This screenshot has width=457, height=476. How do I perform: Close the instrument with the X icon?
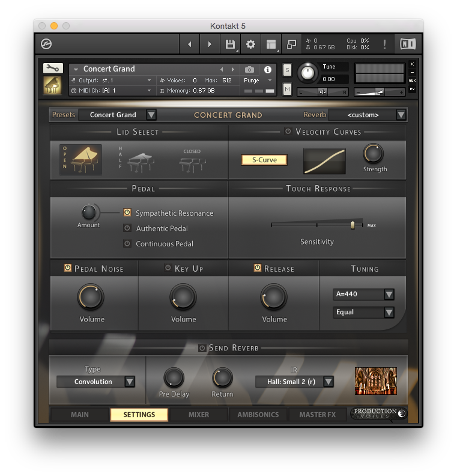tap(412, 64)
